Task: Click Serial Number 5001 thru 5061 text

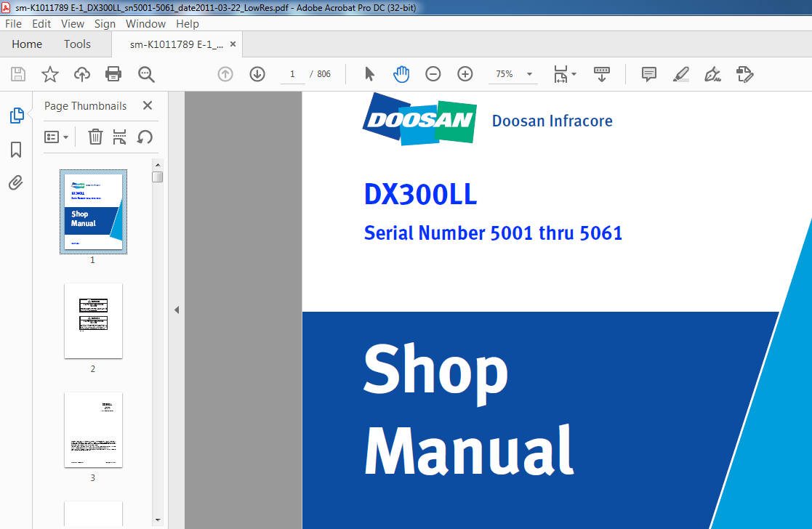Action: coord(493,233)
